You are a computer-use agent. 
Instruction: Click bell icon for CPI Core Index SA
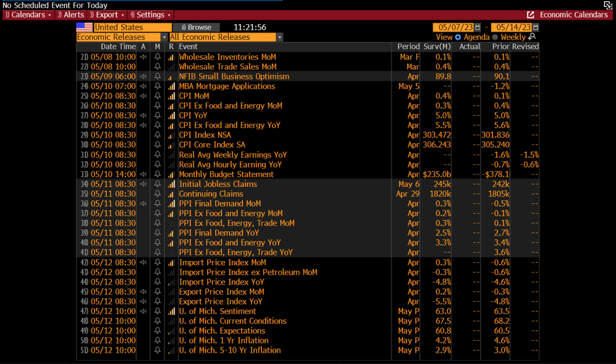tap(158, 145)
